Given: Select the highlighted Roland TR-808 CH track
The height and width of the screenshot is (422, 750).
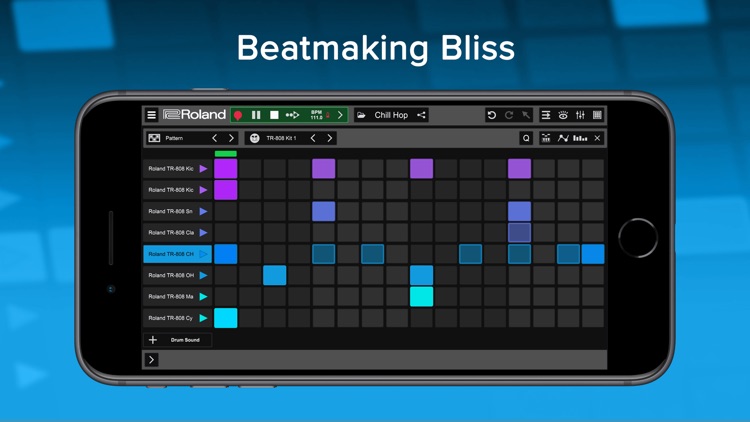Looking at the screenshot, I should pos(177,254).
